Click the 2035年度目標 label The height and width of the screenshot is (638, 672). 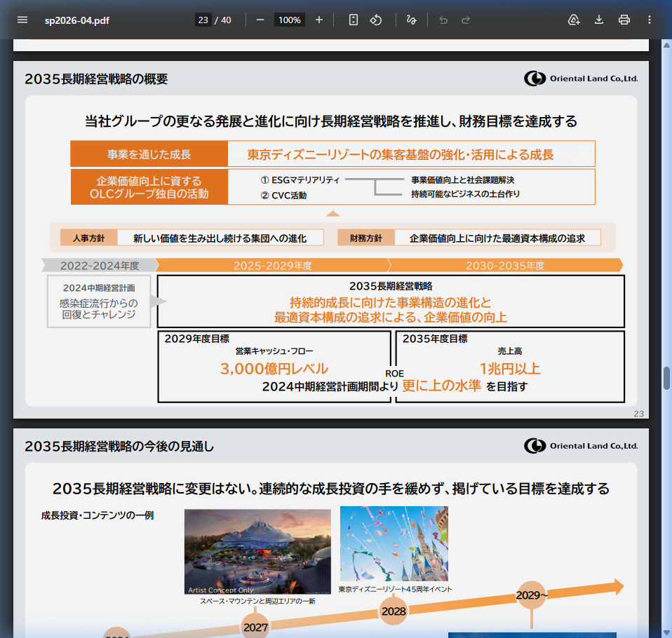coord(435,339)
